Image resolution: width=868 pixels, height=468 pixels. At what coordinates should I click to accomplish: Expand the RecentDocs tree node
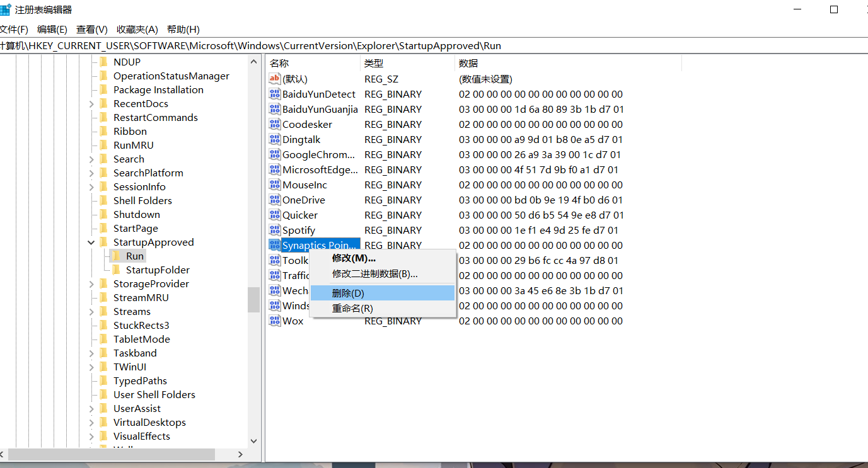[91, 104]
